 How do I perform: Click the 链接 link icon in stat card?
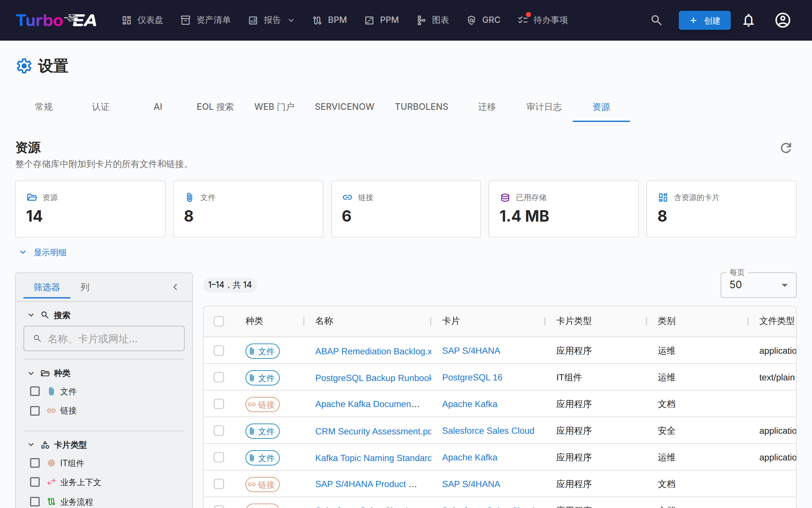pos(347,197)
